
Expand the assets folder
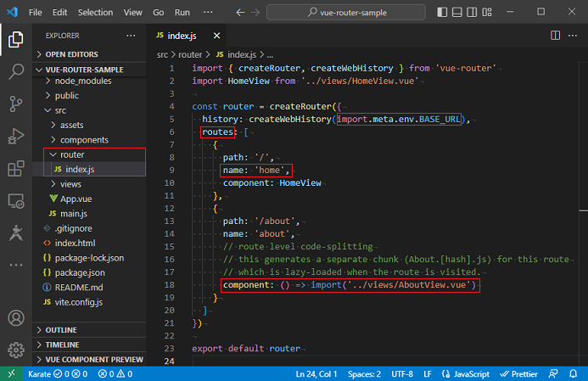[x=89, y=125]
